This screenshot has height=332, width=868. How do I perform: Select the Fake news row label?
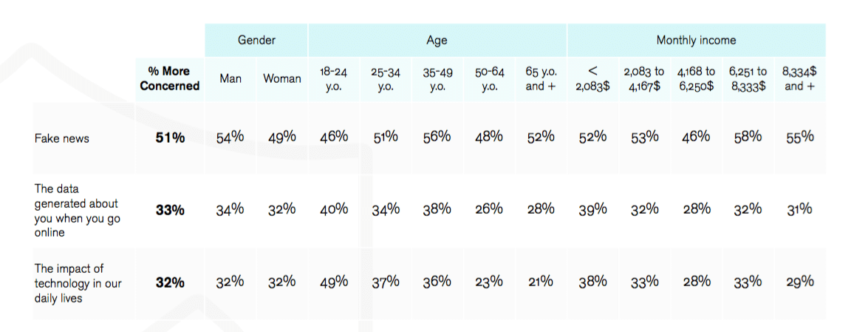point(61,138)
